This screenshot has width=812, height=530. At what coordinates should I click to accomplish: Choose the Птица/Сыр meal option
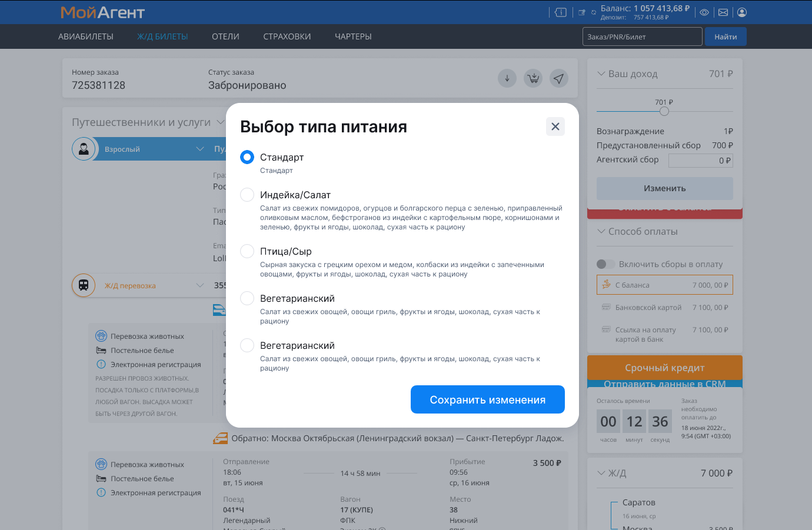tap(247, 251)
